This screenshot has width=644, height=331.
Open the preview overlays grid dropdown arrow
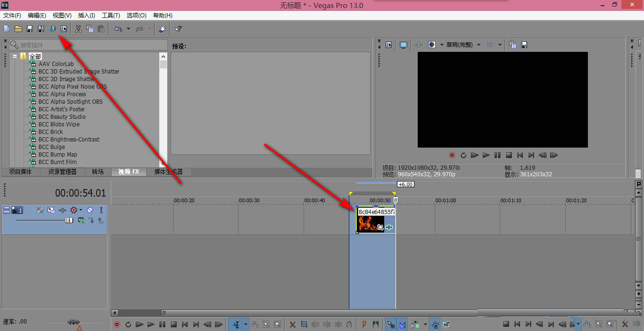500,45
